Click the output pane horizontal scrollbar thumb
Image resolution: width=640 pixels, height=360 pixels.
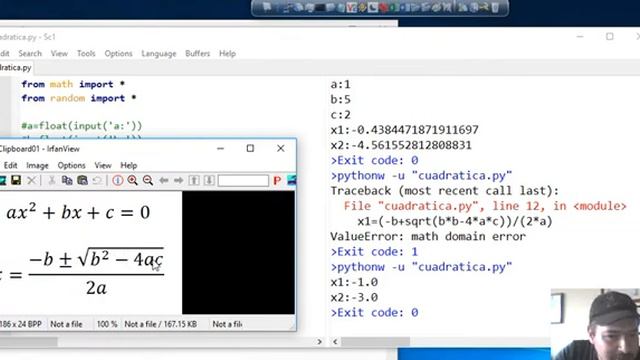pyautogui.click(x=375, y=342)
